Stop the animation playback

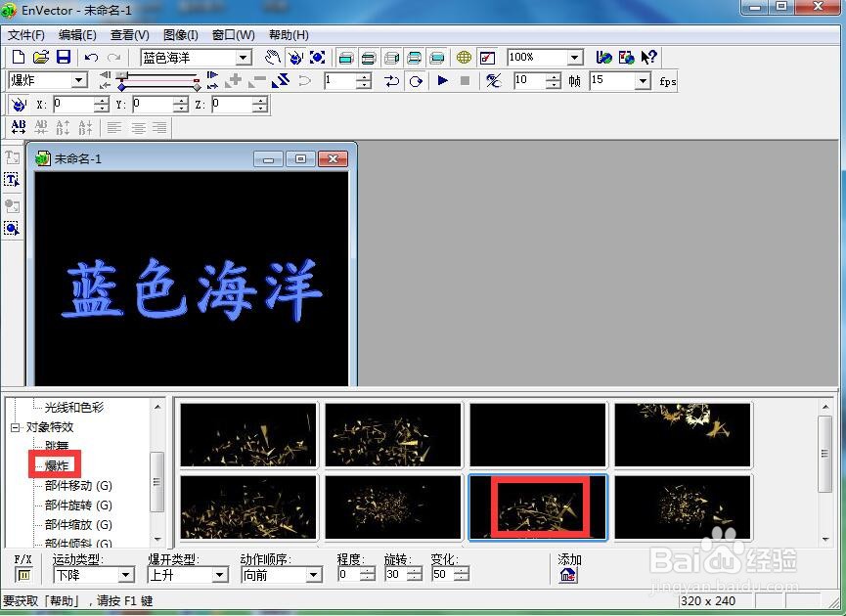click(466, 81)
